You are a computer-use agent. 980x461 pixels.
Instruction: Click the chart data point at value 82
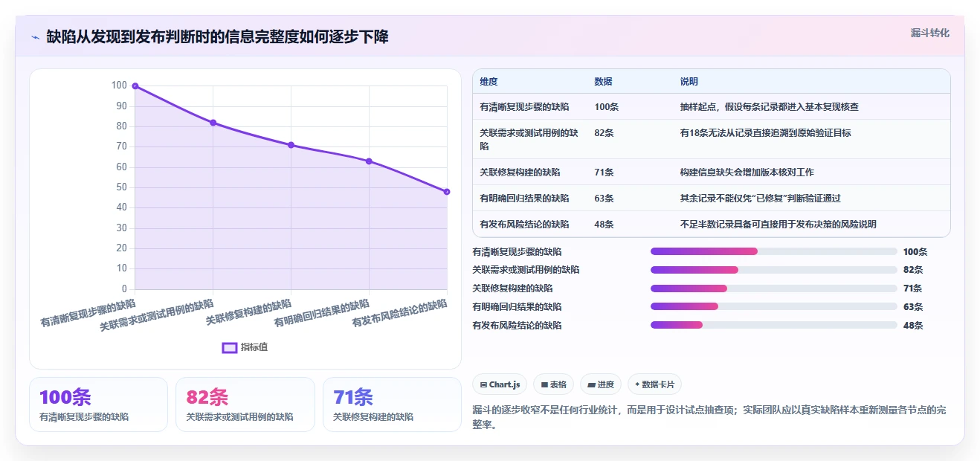tap(213, 123)
